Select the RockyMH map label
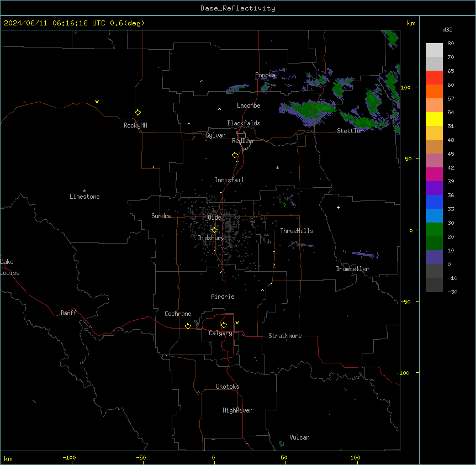Viewport: 476px width, 465px height. click(x=135, y=125)
